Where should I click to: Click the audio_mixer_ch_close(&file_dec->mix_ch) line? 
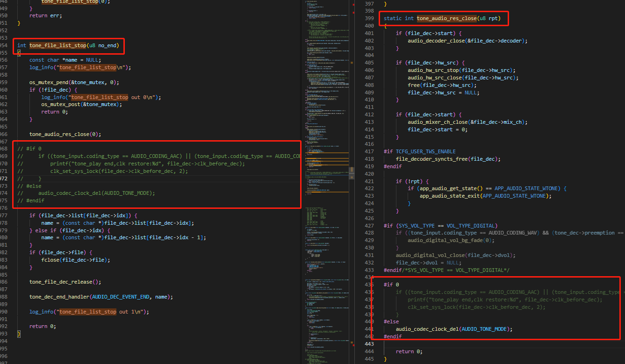click(x=467, y=122)
